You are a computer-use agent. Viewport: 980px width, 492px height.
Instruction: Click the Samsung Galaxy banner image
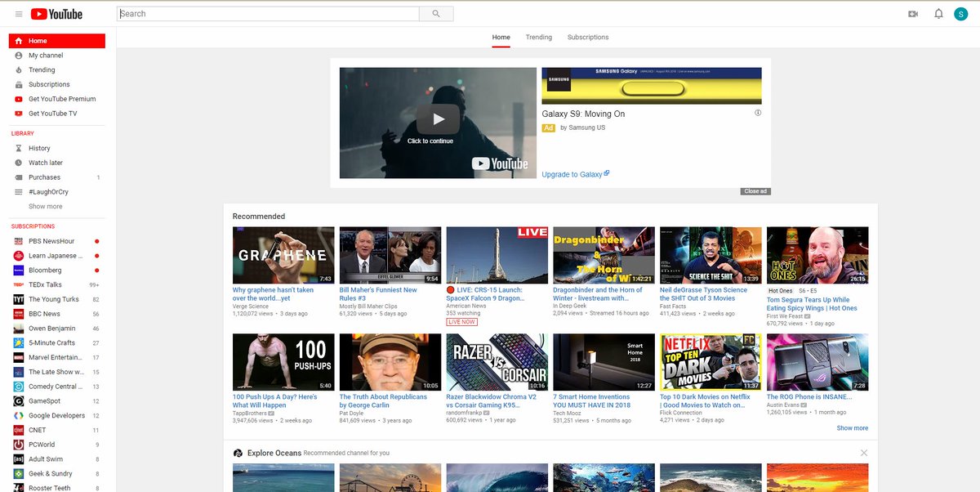click(652, 85)
